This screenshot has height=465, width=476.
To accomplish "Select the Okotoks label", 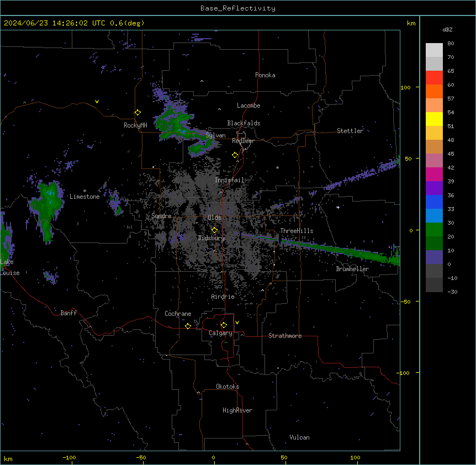I will [x=228, y=387].
